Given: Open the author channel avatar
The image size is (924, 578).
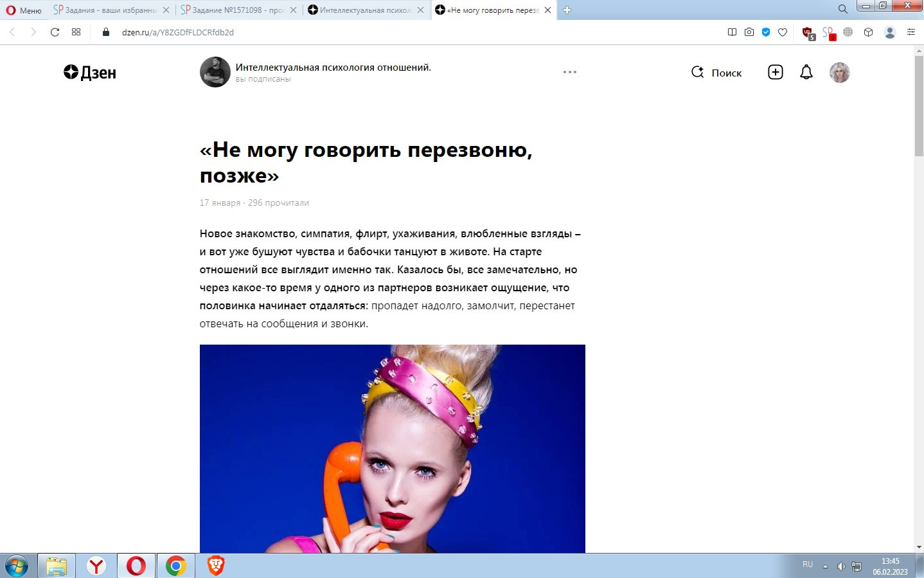Looking at the screenshot, I should coord(215,72).
